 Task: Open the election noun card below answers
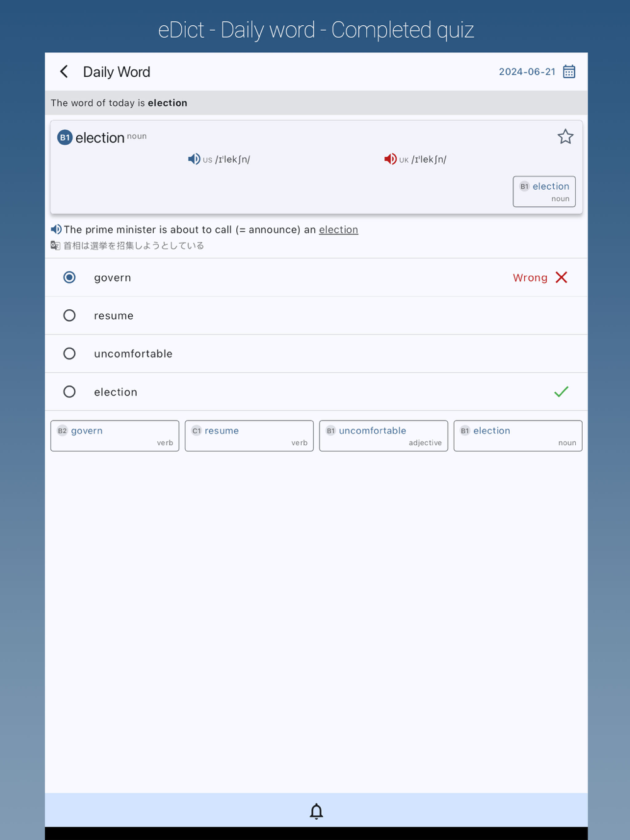(x=518, y=436)
